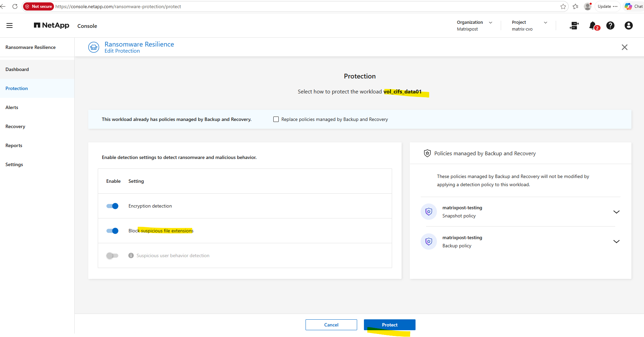Viewport: 644px width, 337px height.
Task: Bookmark page with the star icon
Action: [x=563, y=6]
